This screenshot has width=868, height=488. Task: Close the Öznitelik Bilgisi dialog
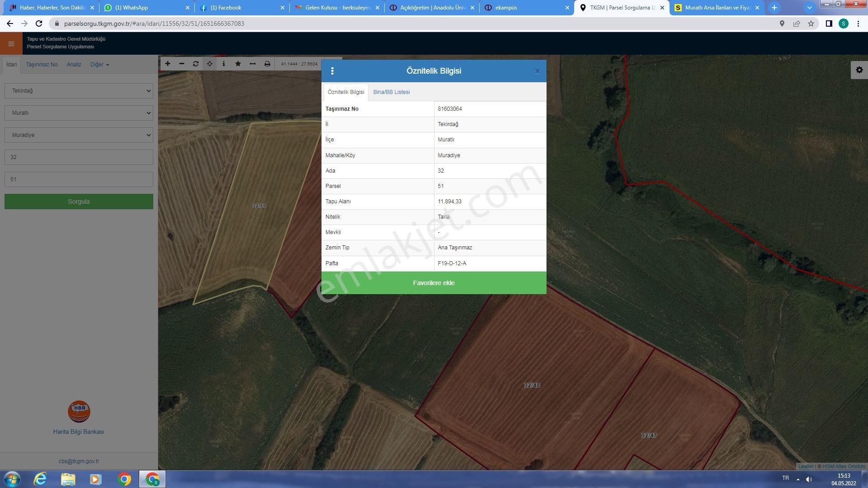tap(537, 71)
